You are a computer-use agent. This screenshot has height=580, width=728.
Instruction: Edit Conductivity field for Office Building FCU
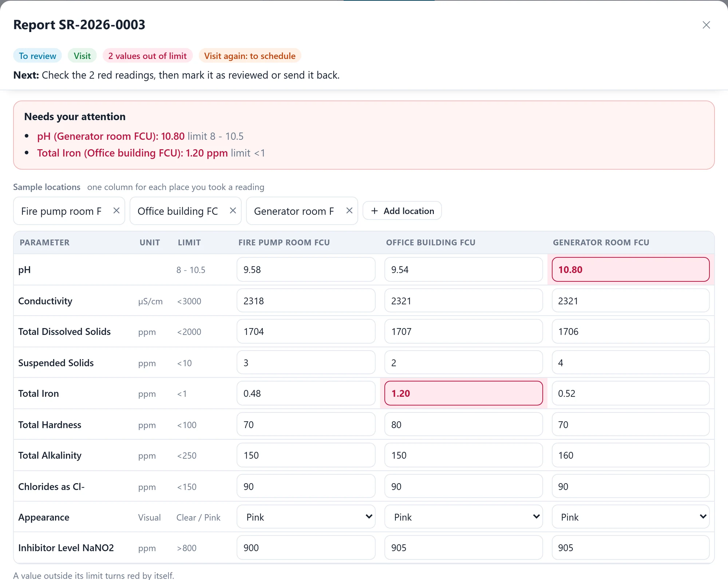pos(463,301)
